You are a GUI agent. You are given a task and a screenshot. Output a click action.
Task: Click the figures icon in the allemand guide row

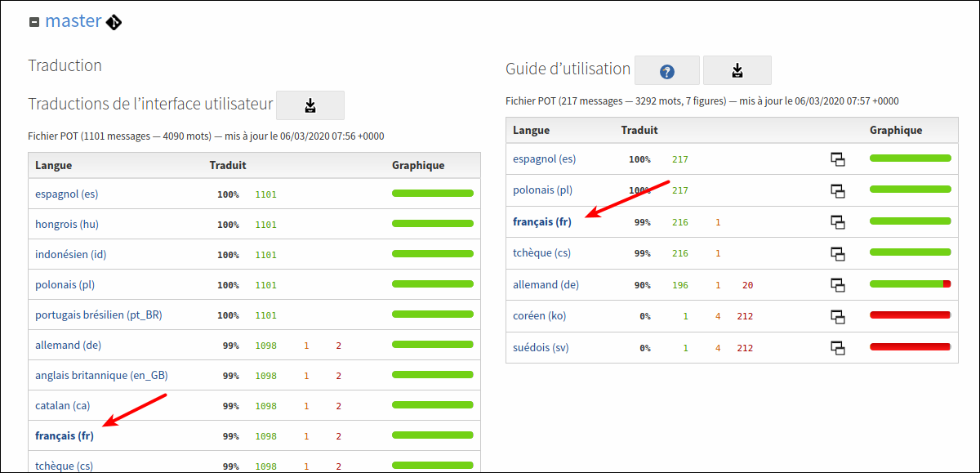(x=837, y=284)
